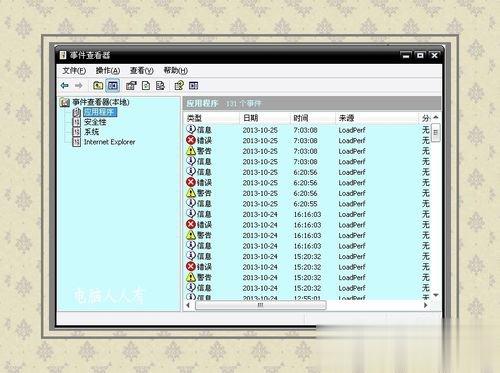The width and height of the screenshot is (500, 373).
Task: Open the 帮助(H) menu
Action: coord(175,71)
